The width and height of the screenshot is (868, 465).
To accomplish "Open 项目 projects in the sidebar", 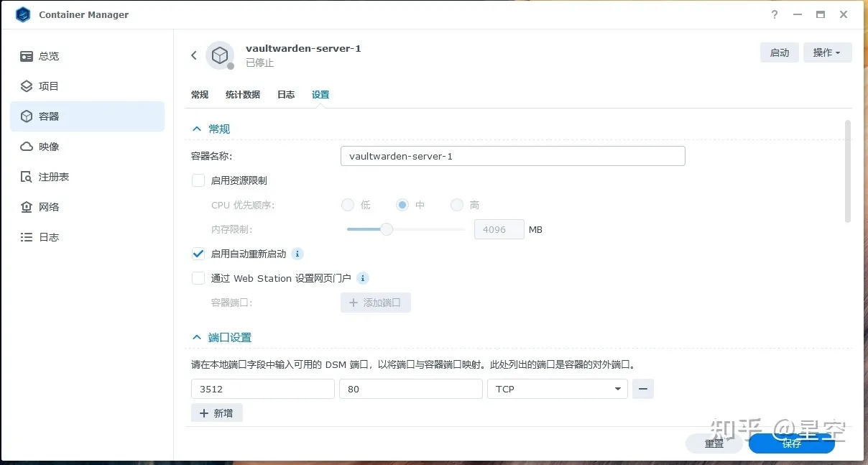I will coord(48,86).
